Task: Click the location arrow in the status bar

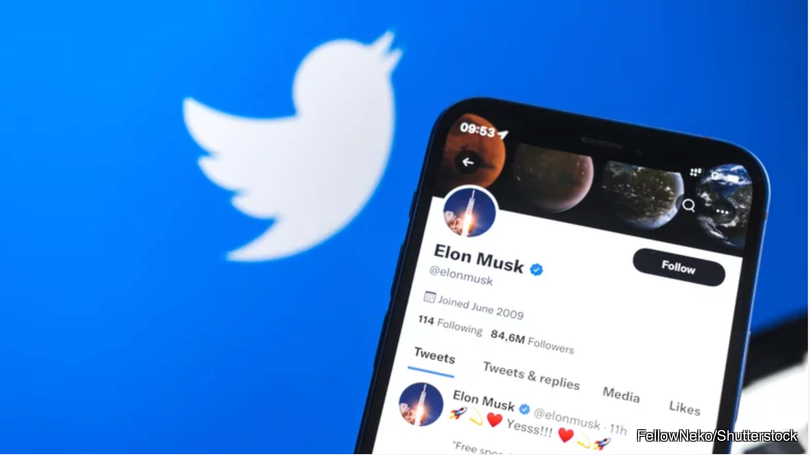Action: tap(502, 135)
